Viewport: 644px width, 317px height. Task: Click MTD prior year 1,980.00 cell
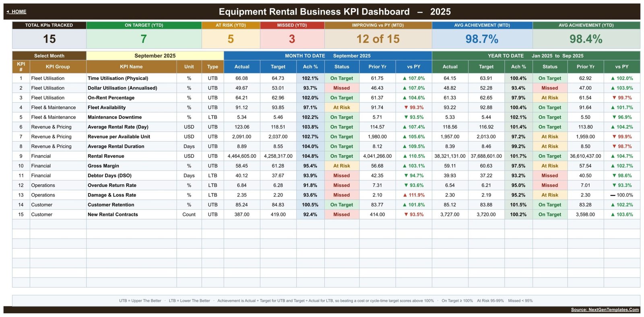point(378,137)
